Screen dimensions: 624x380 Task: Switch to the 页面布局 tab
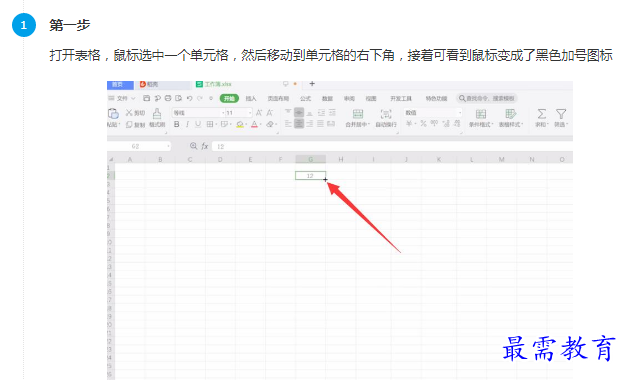pos(278,98)
